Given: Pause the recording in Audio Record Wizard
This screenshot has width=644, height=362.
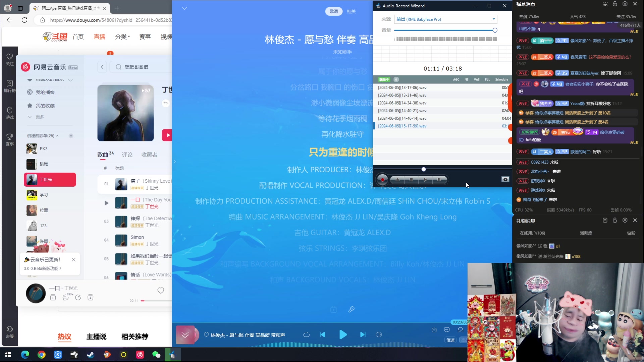Looking at the screenshot, I should (439, 180).
